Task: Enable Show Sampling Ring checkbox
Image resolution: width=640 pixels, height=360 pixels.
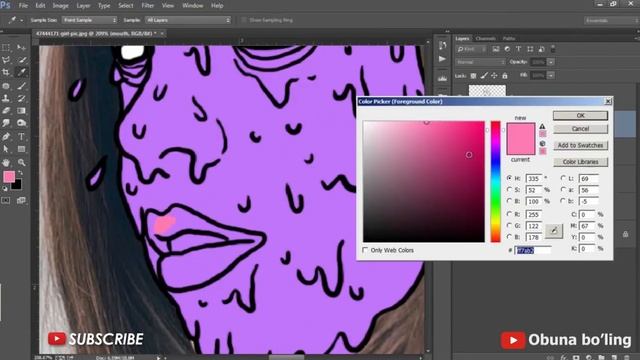Action: point(244,20)
